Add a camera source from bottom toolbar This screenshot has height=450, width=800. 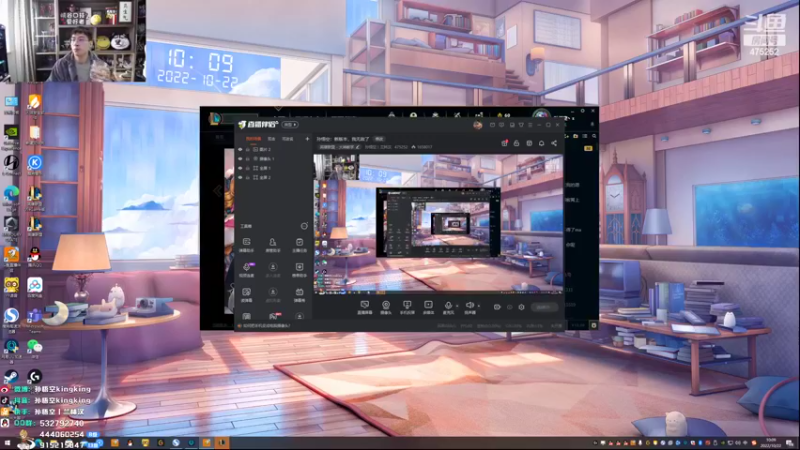(386, 307)
